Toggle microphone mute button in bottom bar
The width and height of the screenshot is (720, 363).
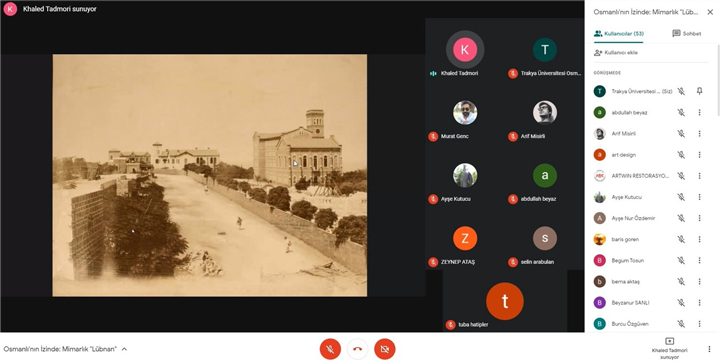tap(330, 349)
